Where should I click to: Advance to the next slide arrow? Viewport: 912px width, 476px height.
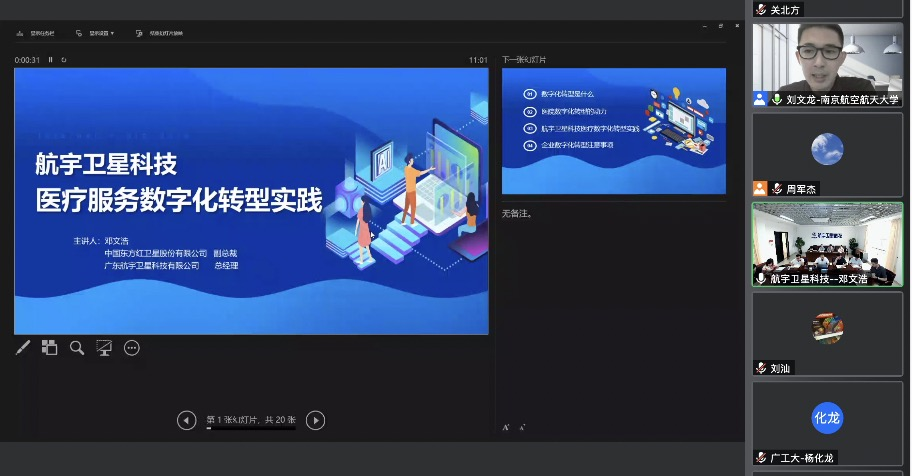[315, 421]
